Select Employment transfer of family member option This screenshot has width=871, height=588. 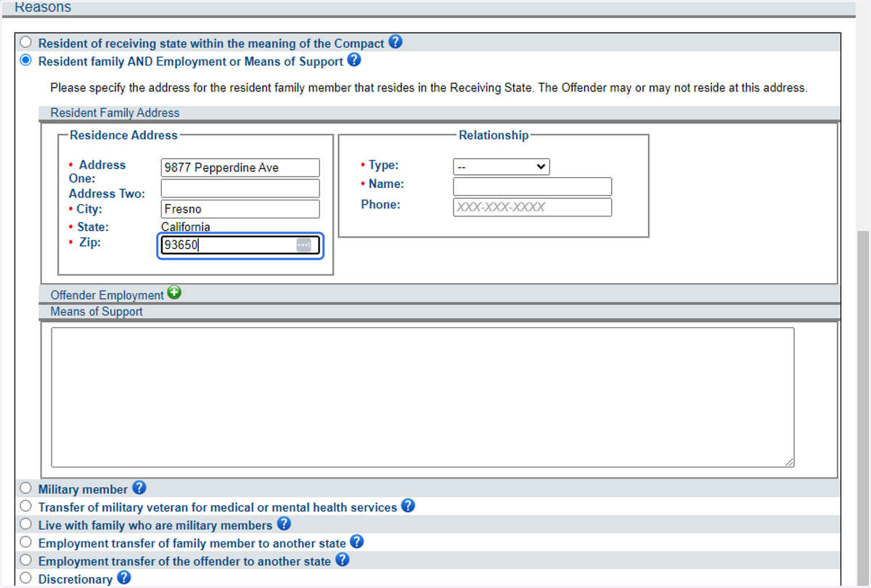click(x=26, y=542)
